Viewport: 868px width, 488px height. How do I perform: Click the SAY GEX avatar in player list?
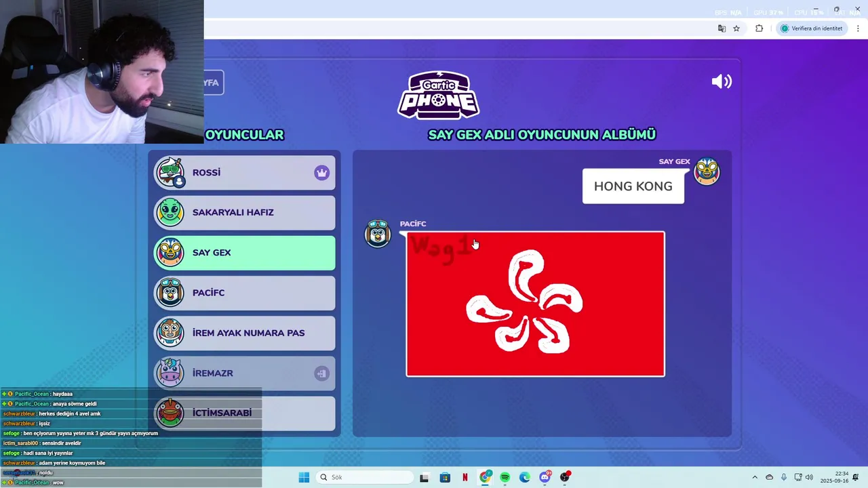point(170,252)
